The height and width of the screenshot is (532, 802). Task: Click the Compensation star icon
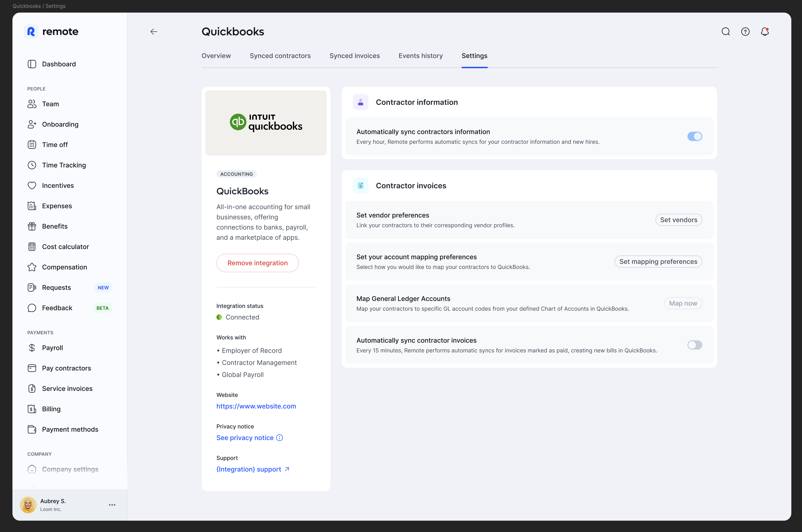tap(32, 267)
